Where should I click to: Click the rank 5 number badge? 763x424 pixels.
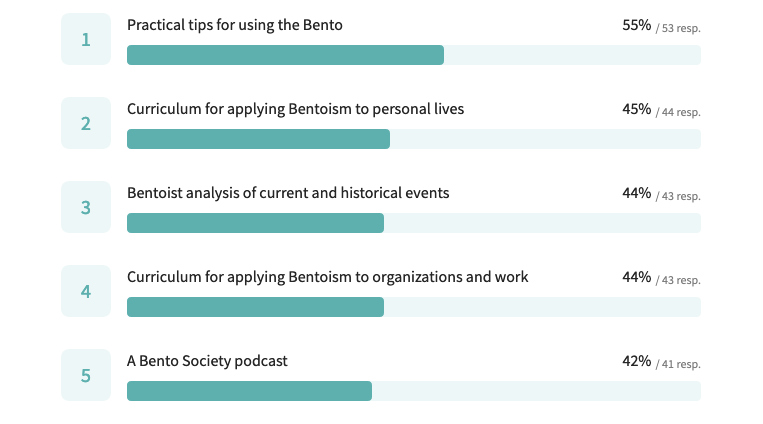click(86, 375)
